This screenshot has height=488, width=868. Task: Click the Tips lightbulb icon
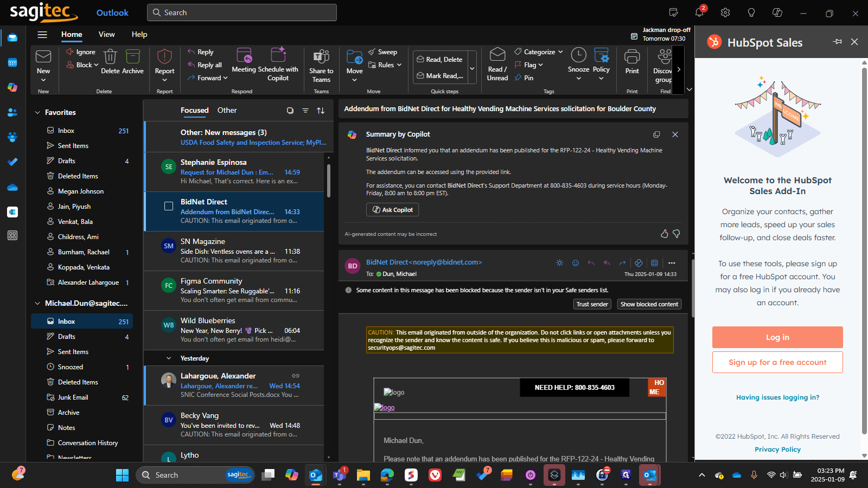point(751,12)
